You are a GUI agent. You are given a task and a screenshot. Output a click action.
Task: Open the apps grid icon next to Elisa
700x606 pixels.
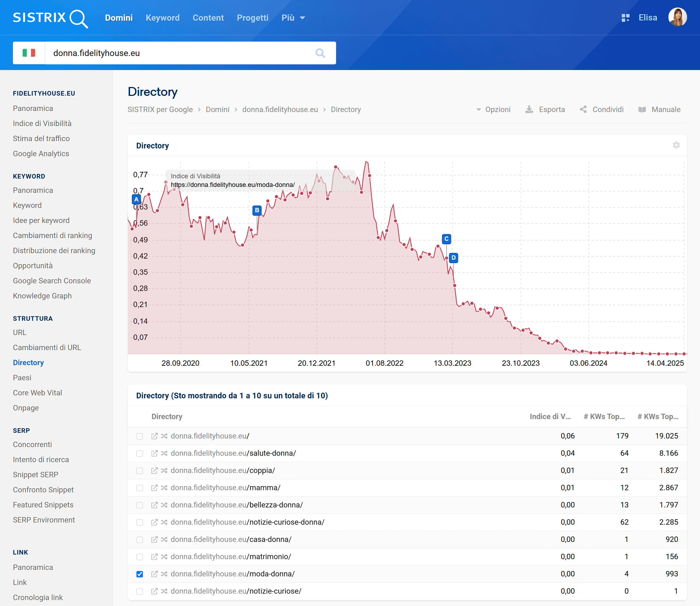[x=625, y=18]
